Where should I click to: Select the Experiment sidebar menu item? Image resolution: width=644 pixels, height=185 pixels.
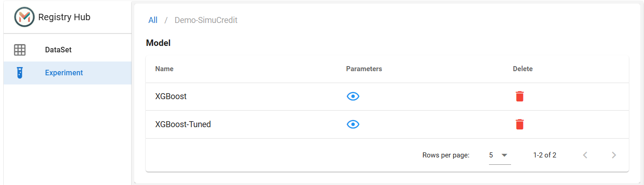(x=68, y=73)
